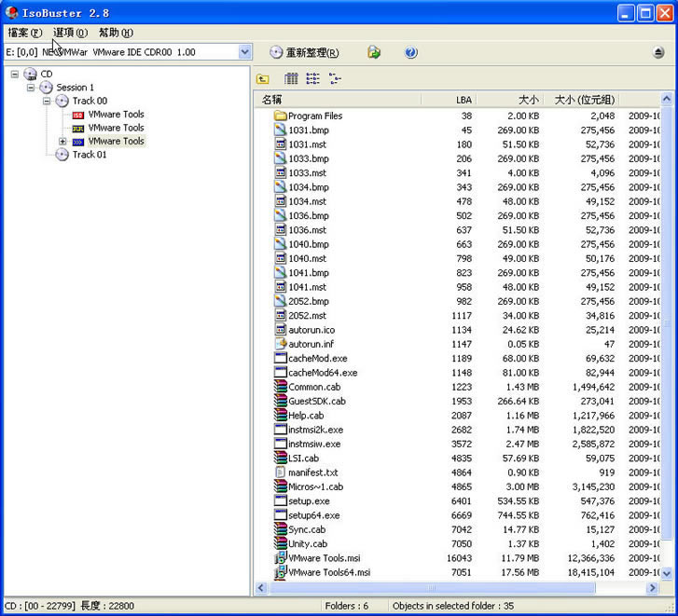Select the Help.cab file name

(x=306, y=415)
